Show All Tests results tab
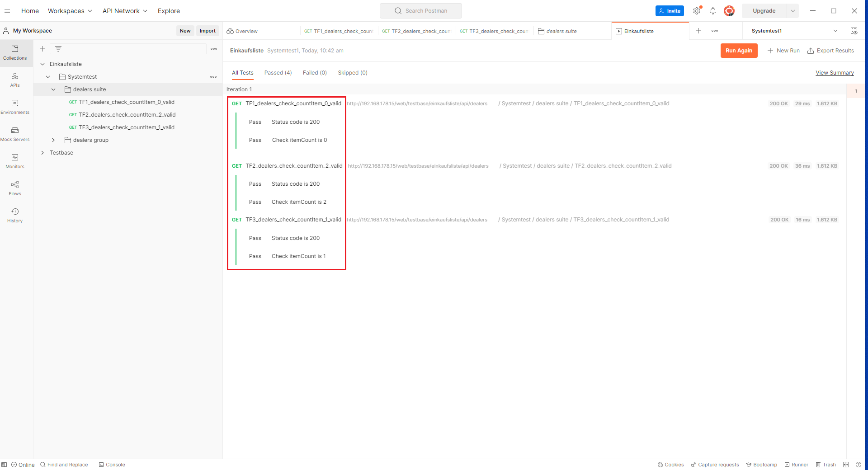 (243, 73)
